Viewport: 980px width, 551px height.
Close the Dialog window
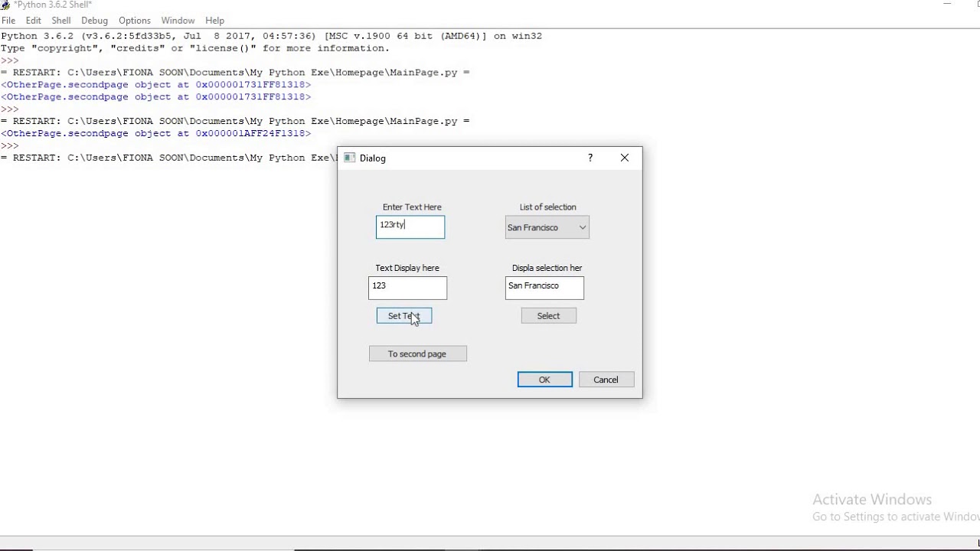[625, 158]
